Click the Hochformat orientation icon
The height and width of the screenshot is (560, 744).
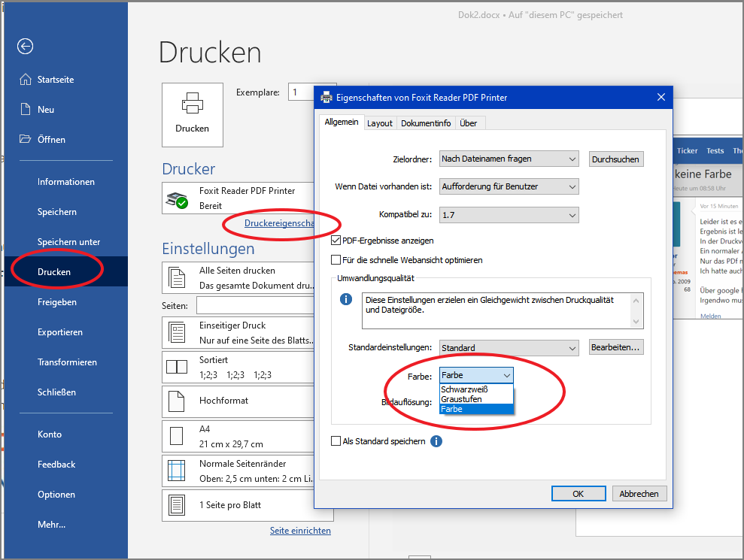click(177, 401)
